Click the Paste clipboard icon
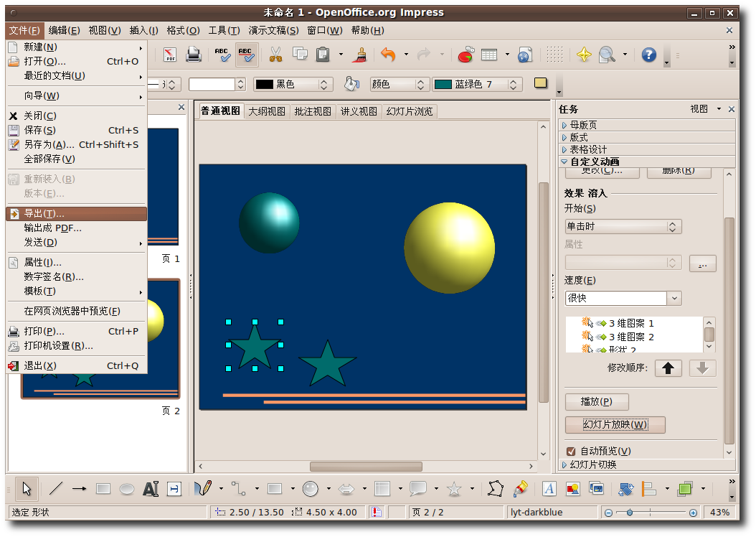This screenshot has width=756, height=537. pyautogui.click(x=323, y=55)
